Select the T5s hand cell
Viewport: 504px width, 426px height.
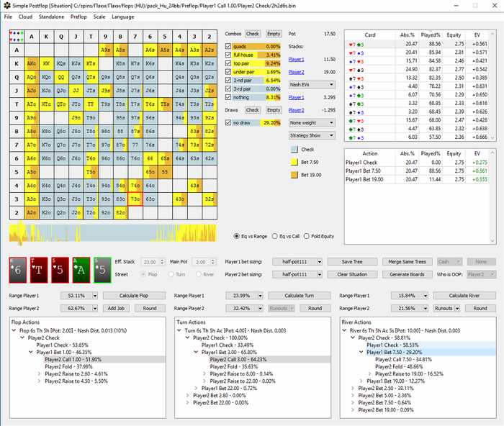(165, 104)
